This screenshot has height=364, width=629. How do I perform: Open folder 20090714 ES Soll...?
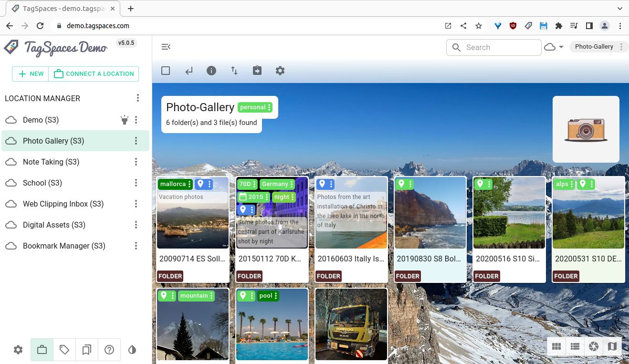coord(193,230)
